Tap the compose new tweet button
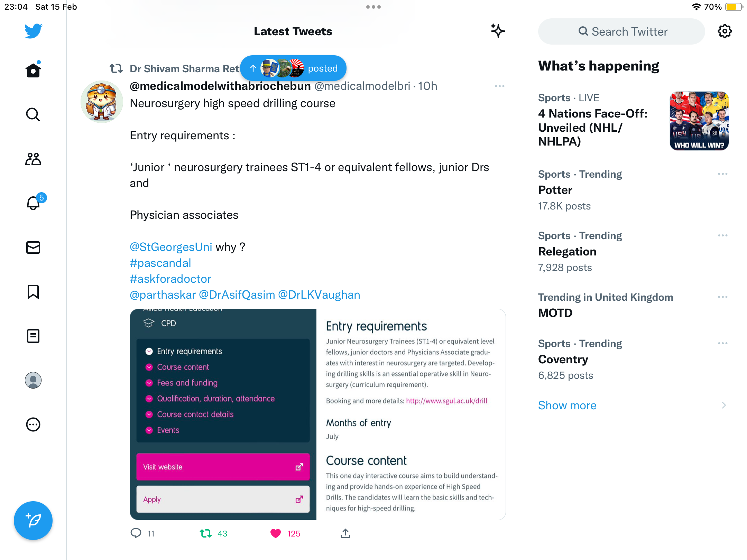Viewport: 747px width, 560px height. 33,520
